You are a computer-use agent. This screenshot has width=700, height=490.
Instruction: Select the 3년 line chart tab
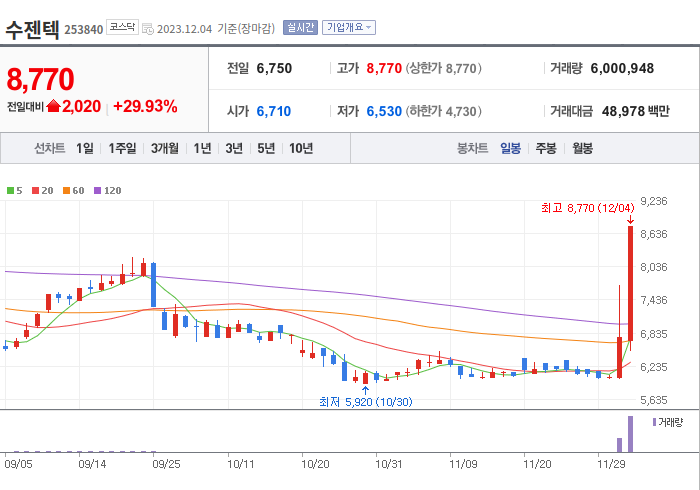[234, 148]
